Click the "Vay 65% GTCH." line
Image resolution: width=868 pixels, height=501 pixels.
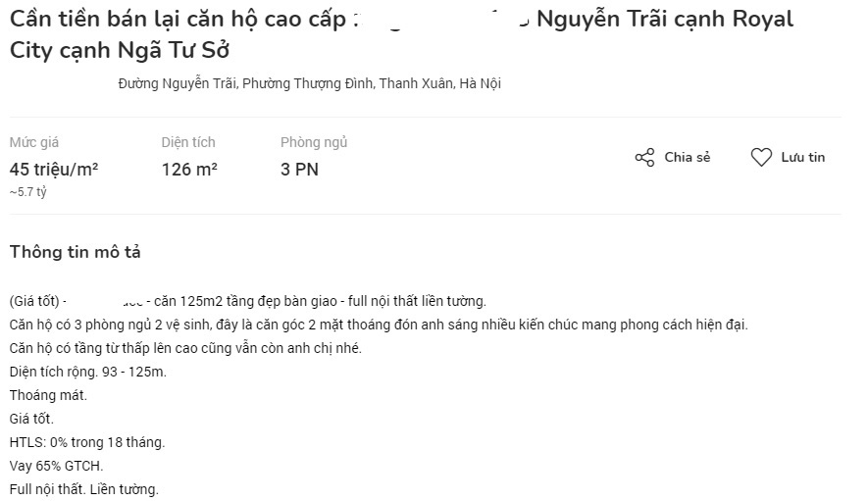point(56,466)
